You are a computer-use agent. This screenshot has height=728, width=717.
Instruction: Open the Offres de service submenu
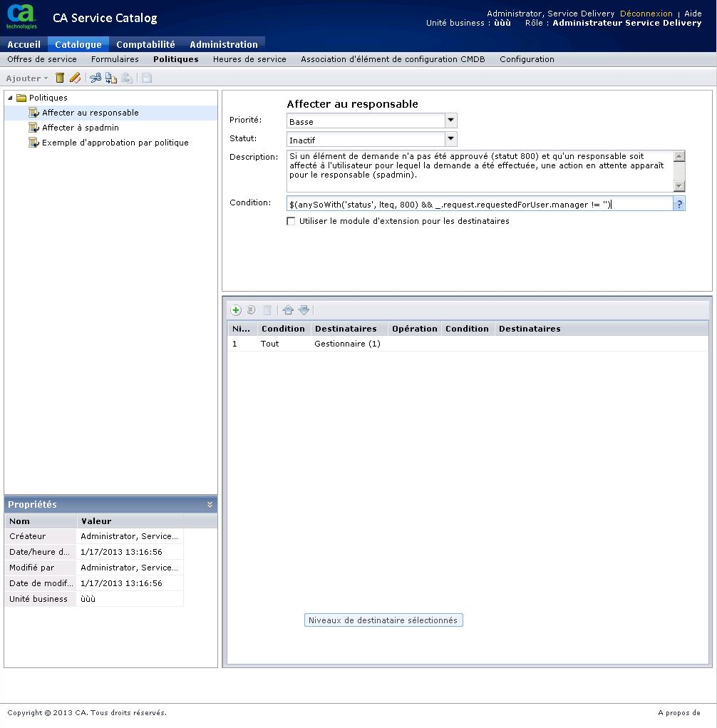[x=42, y=59]
